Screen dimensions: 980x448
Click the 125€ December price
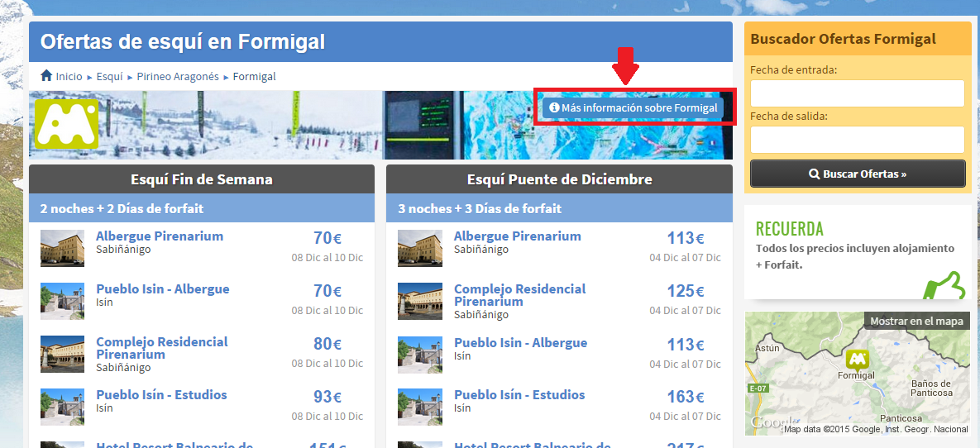pyautogui.click(x=686, y=291)
